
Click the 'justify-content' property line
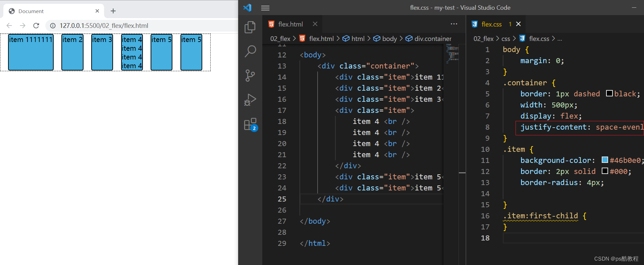(582, 127)
